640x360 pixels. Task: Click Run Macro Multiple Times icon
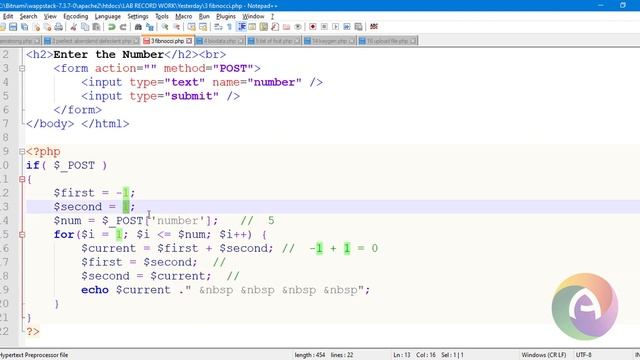point(347,27)
